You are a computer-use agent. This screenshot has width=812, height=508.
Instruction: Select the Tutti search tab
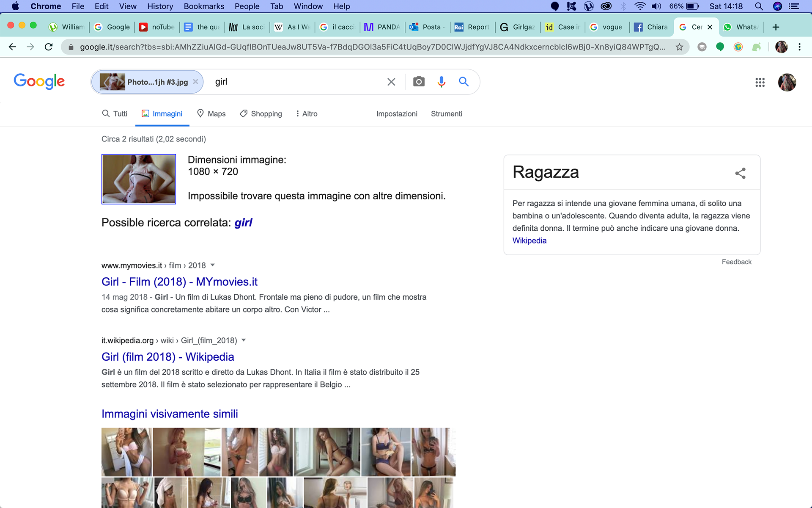tap(115, 113)
